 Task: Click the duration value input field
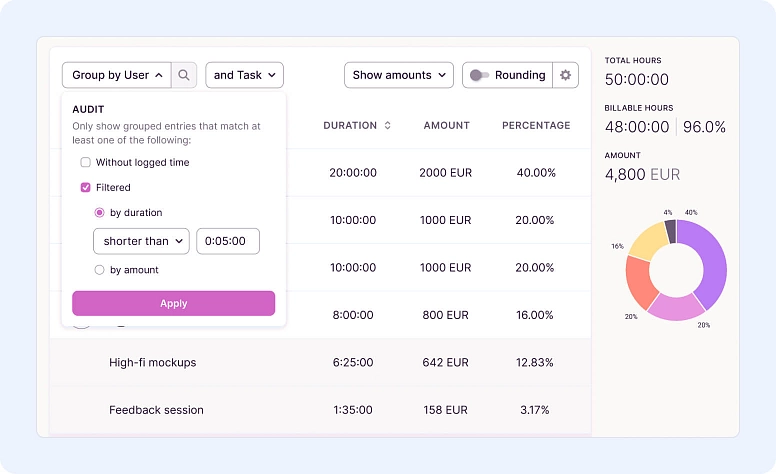point(228,241)
